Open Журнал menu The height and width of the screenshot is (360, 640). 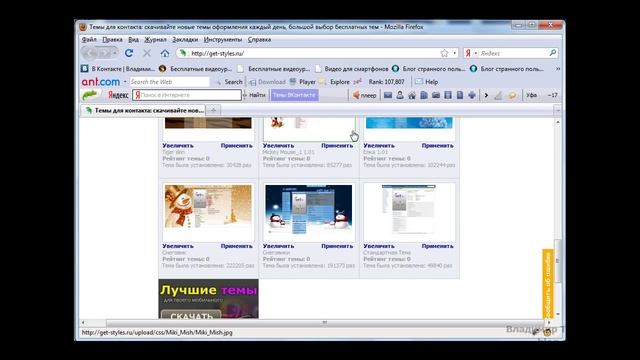pyautogui.click(x=155, y=40)
